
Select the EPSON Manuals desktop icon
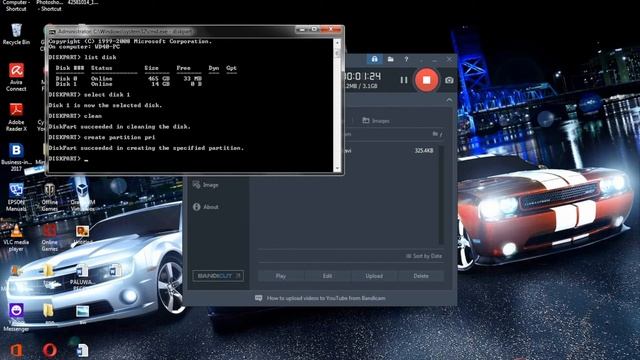pyautogui.click(x=16, y=197)
